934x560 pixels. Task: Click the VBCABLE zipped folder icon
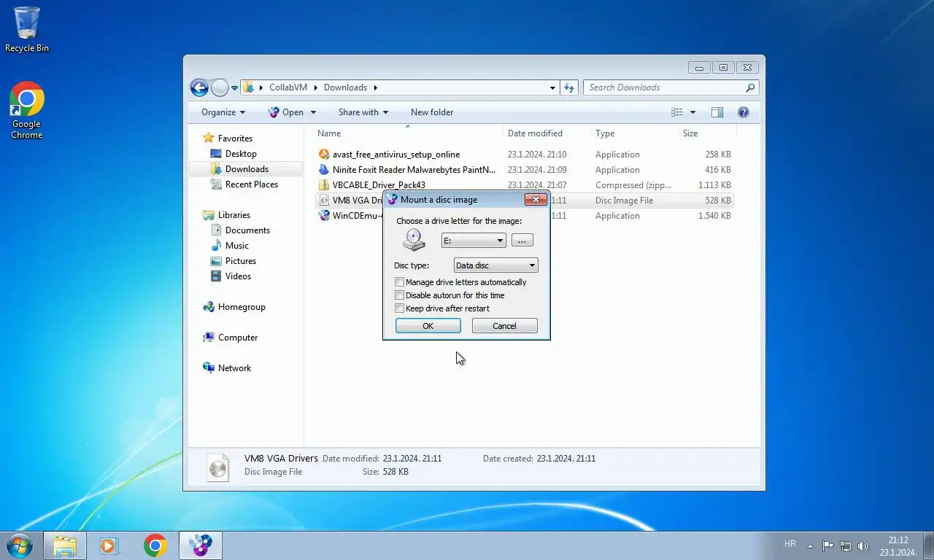(325, 185)
